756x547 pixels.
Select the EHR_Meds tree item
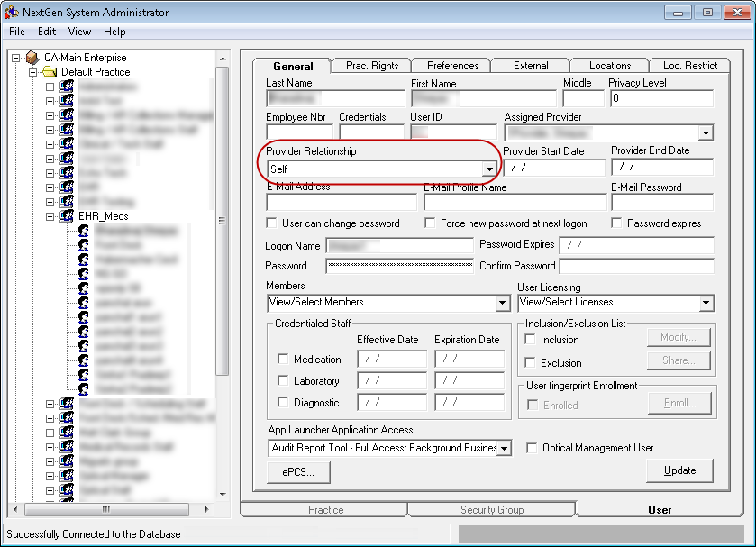104,216
